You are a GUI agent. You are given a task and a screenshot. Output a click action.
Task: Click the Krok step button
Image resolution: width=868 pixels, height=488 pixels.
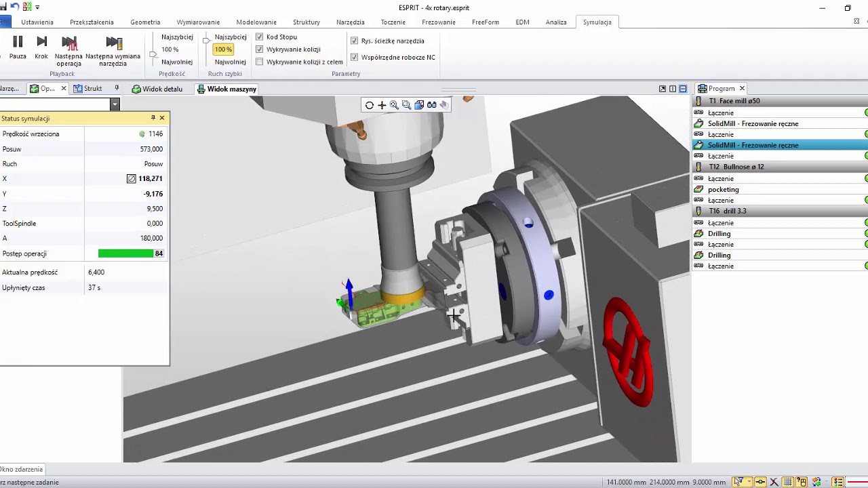(41, 47)
